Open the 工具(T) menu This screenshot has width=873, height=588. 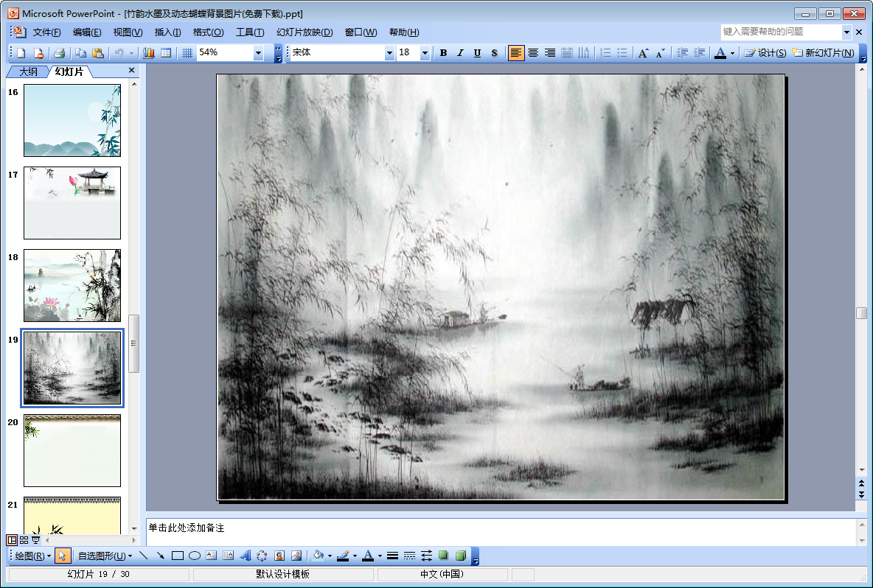coord(250,32)
